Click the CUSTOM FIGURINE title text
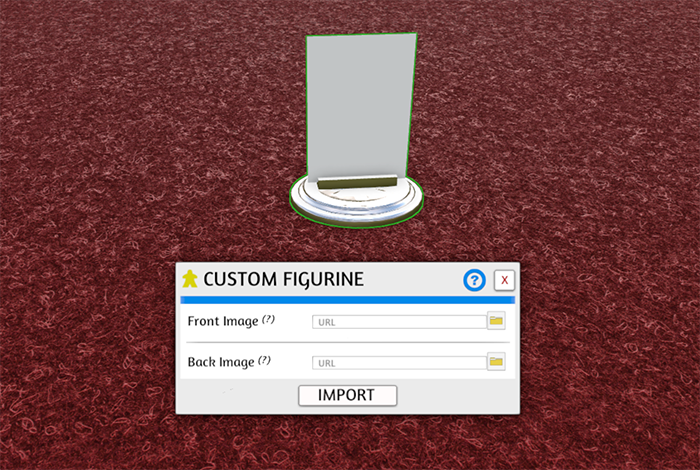The width and height of the screenshot is (700, 470). coord(283,279)
